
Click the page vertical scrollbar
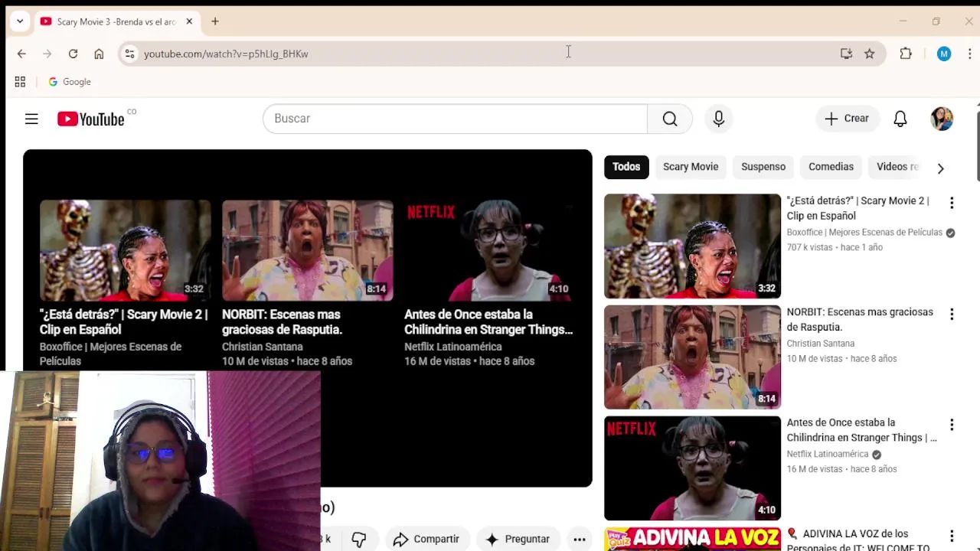coord(978,145)
